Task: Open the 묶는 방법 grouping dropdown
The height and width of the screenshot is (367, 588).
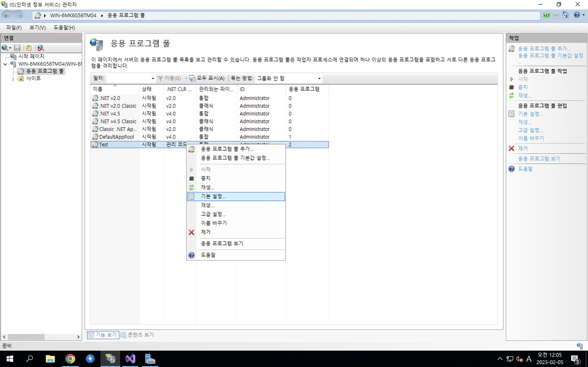Action: [x=319, y=78]
